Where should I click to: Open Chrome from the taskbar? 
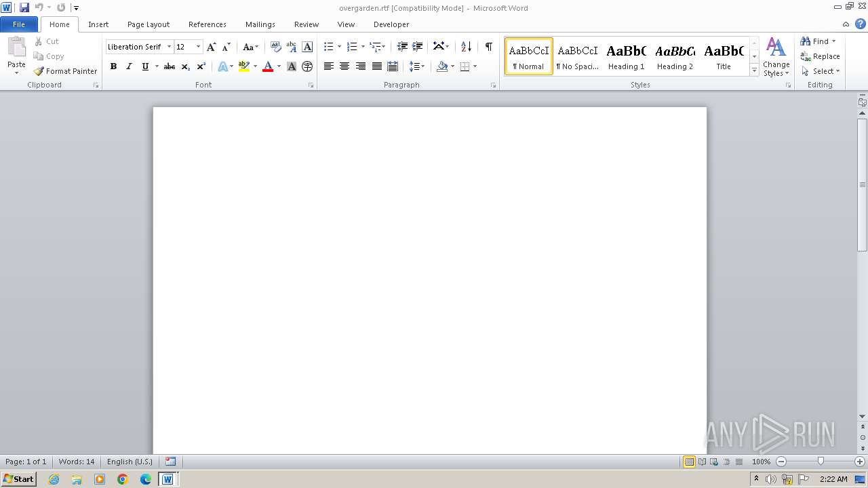pyautogui.click(x=123, y=479)
